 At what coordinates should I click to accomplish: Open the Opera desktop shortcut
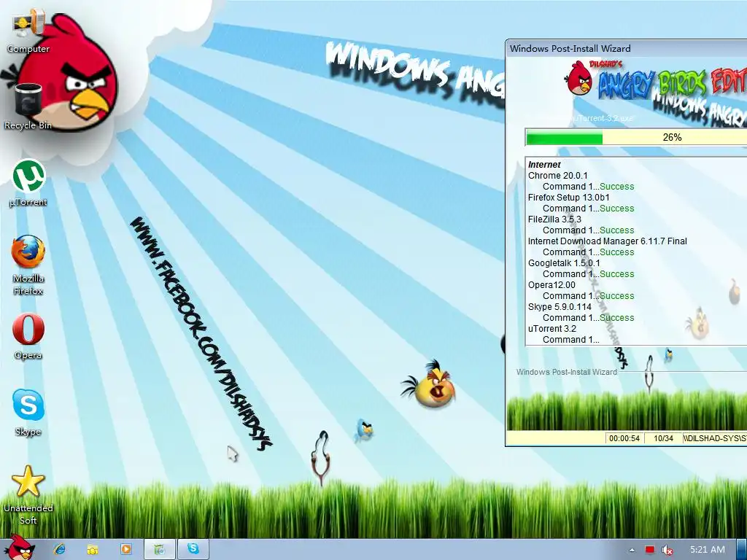28,336
